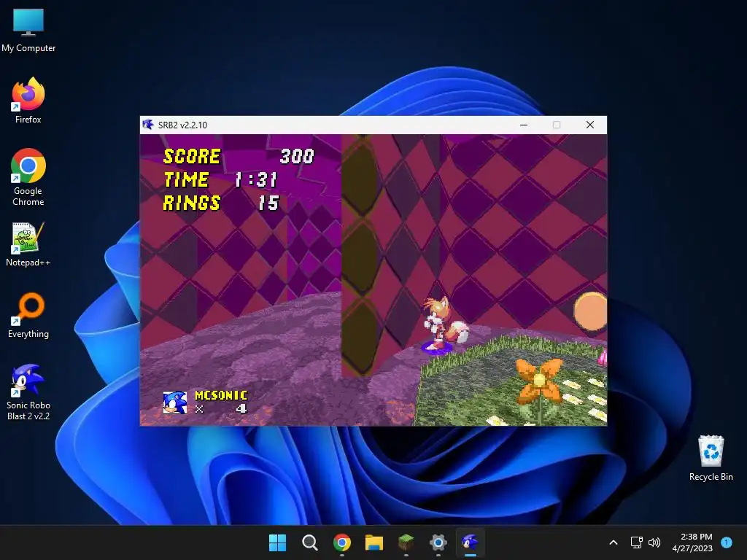
Task: Select the Firefox desktop shortcut
Action: (x=28, y=101)
